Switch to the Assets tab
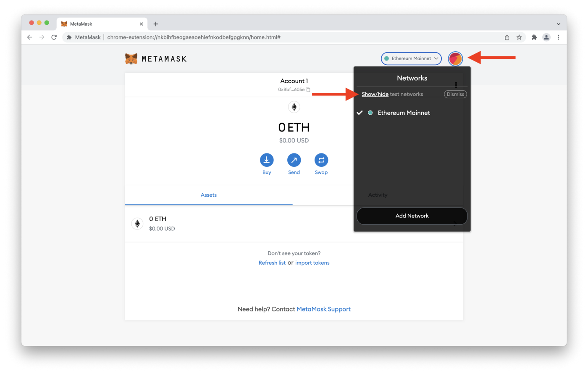Screen dimensions: 588x374 [209, 195]
